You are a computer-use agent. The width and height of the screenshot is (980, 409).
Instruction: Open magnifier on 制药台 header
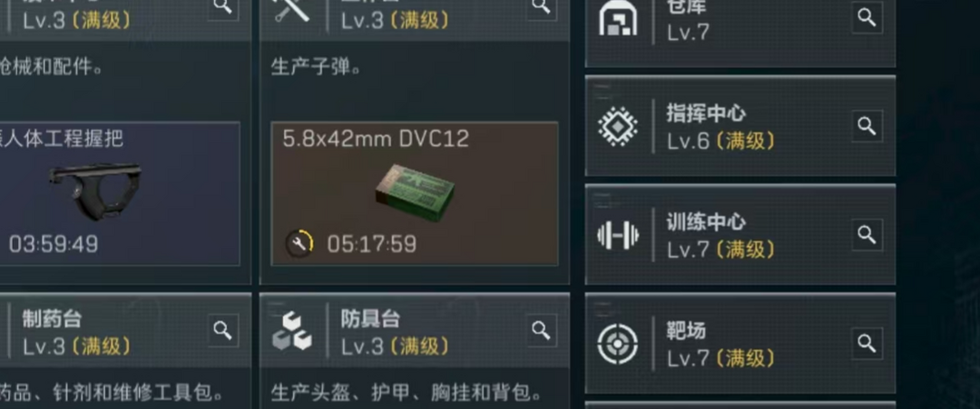[223, 330]
